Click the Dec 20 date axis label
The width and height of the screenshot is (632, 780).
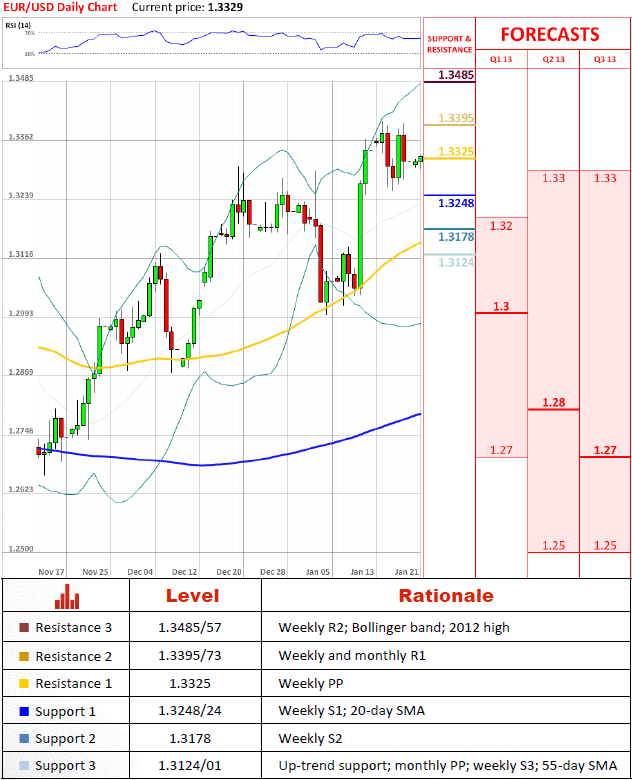229,572
